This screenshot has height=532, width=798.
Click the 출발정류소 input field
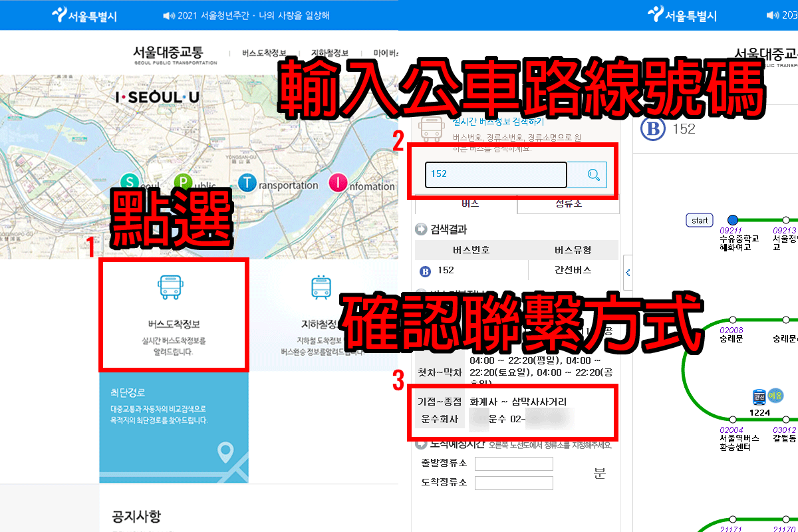click(x=513, y=464)
